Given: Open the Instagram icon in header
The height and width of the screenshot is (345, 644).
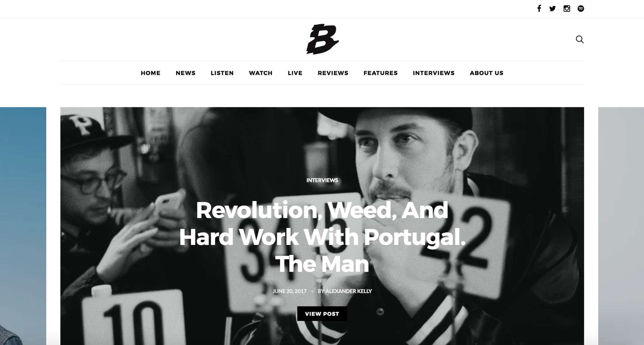Looking at the screenshot, I should pos(566,9).
